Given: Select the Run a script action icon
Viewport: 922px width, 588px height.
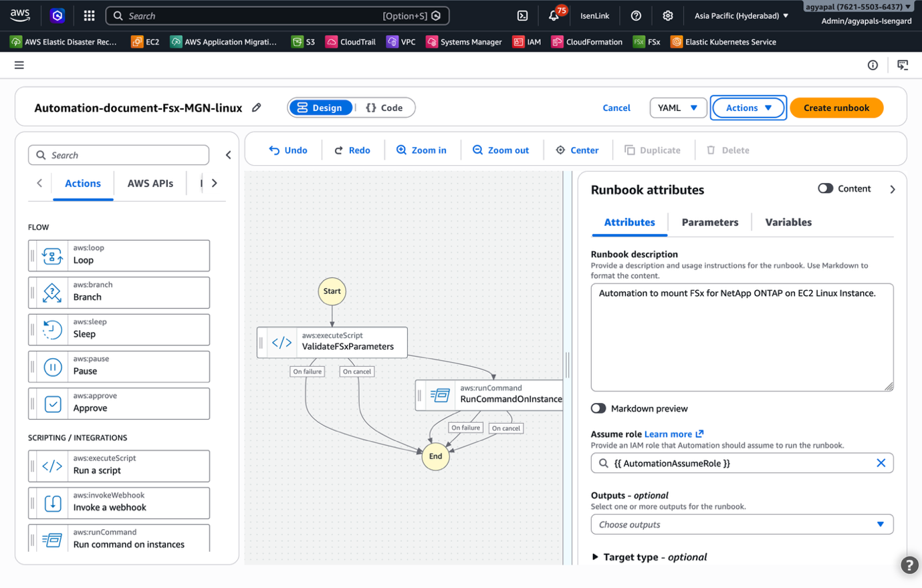Looking at the screenshot, I should pyautogui.click(x=52, y=466).
